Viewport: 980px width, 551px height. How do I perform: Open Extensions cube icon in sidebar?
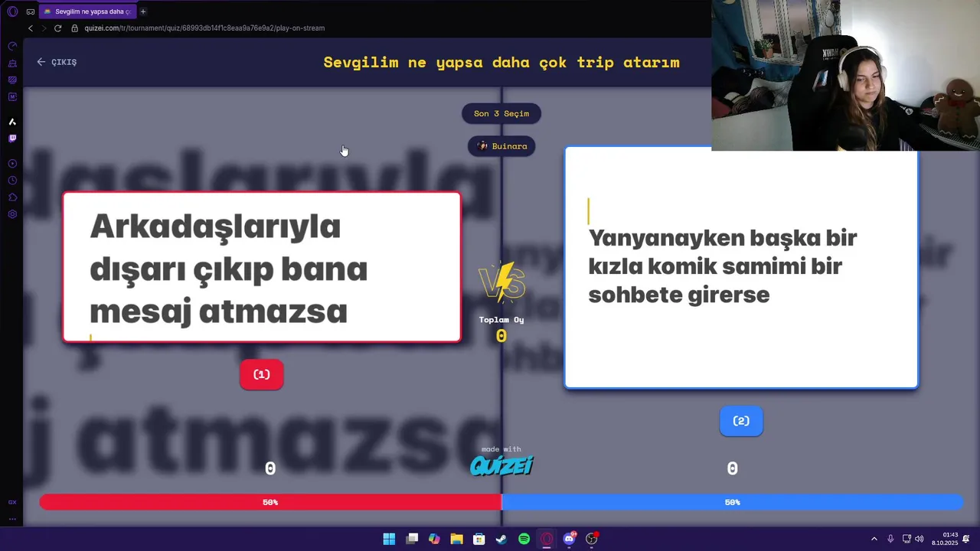coord(12,197)
